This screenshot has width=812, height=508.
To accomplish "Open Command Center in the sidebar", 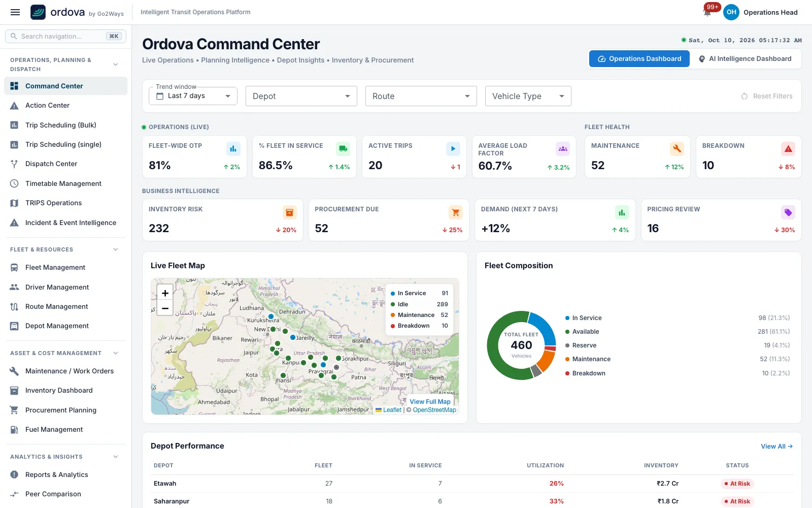I will tap(66, 86).
